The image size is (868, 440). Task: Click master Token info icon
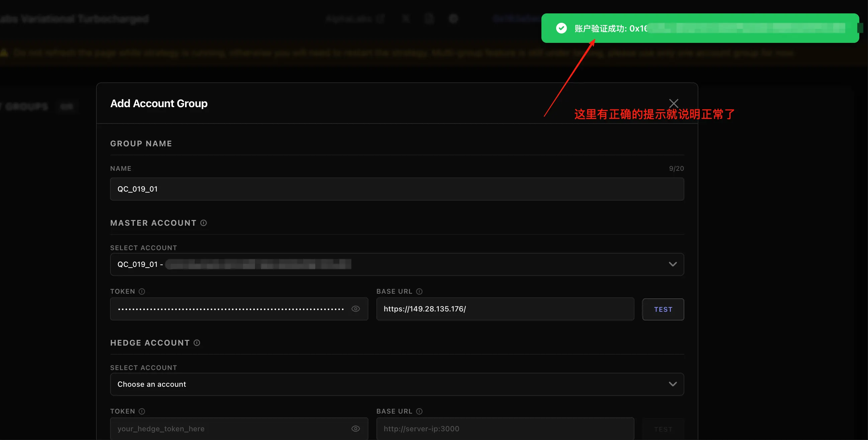pos(142,291)
